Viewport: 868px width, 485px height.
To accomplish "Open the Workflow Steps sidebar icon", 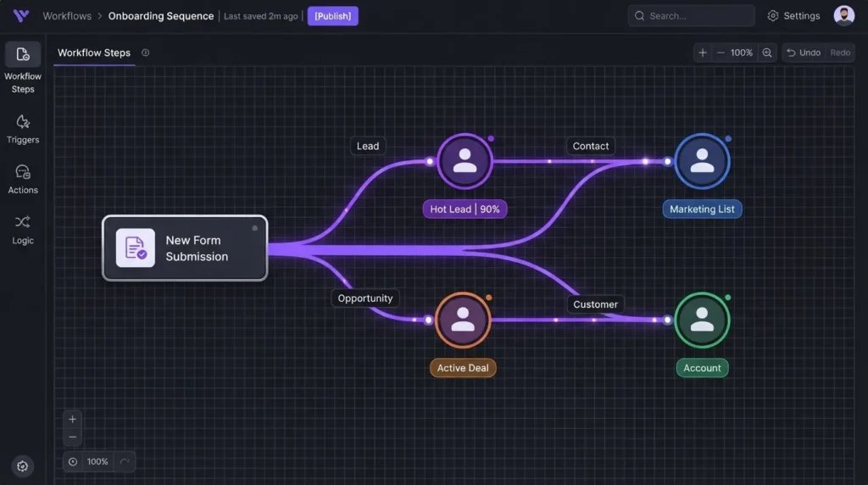I will 23,54.
